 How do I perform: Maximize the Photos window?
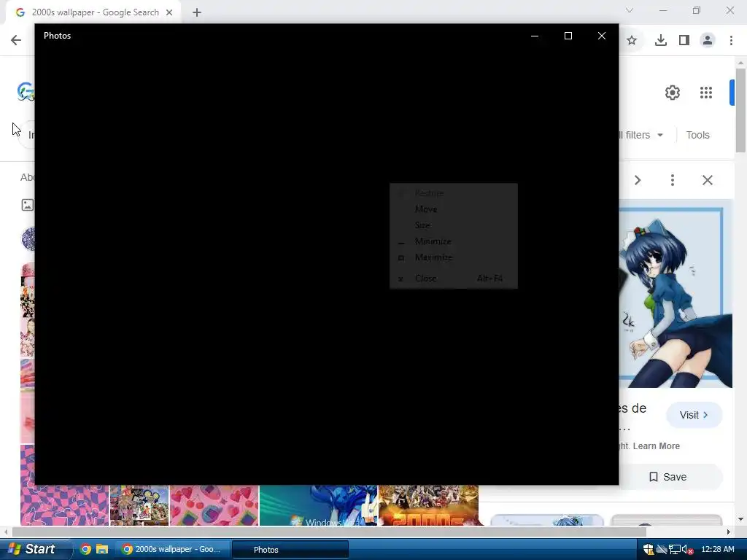pyautogui.click(x=568, y=36)
